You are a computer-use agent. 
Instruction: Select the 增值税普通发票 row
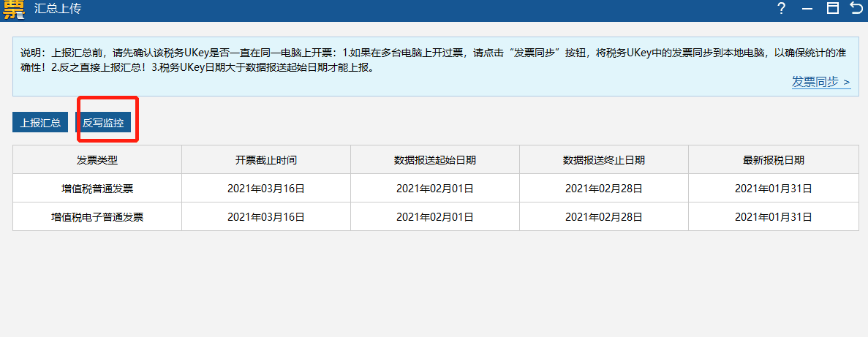pos(97,189)
